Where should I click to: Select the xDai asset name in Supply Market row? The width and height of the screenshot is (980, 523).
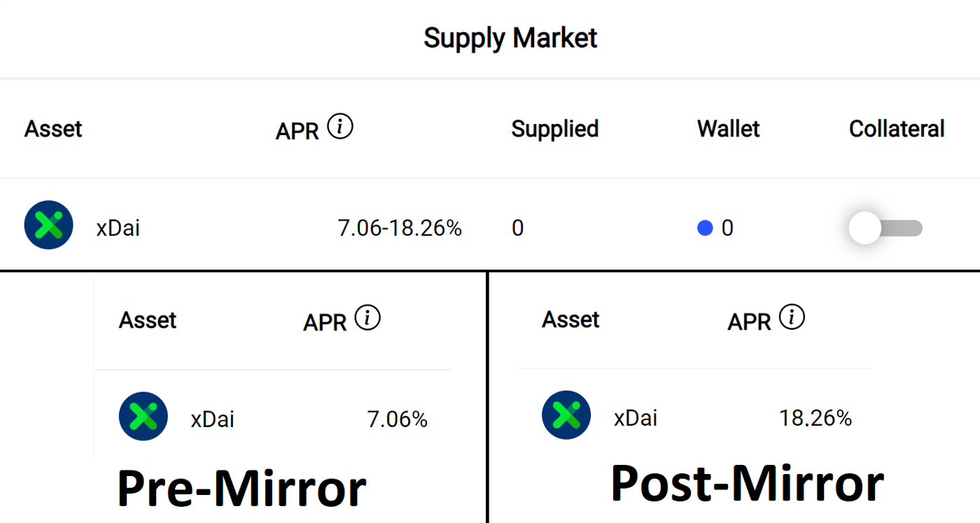118,228
